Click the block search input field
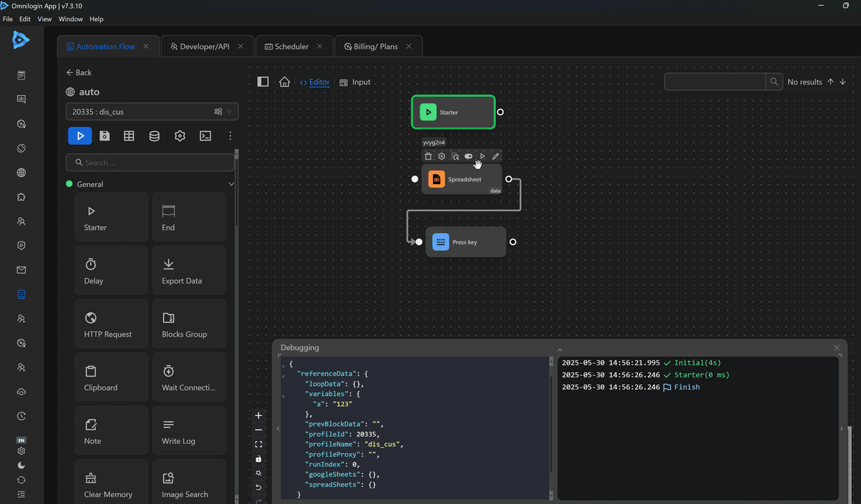Viewport: 861px width, 504px height. pyautogui.click(x=151, y=162)
